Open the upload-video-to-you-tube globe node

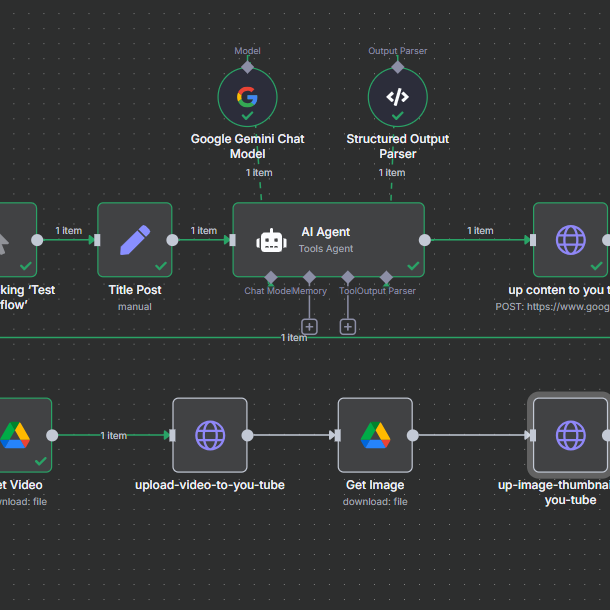[210, 435]
